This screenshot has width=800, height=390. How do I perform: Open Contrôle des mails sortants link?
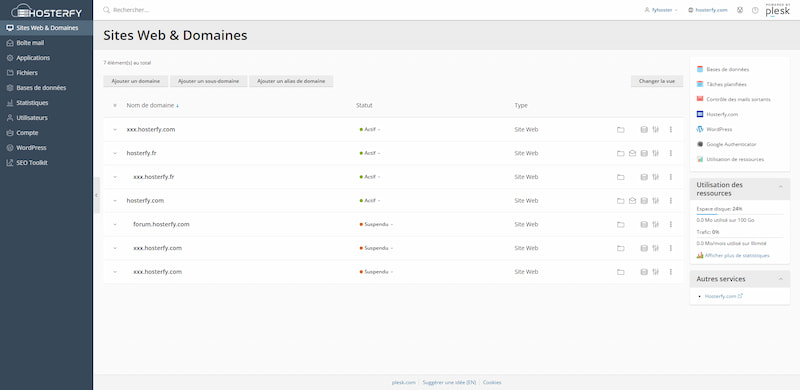coord(738,99)
